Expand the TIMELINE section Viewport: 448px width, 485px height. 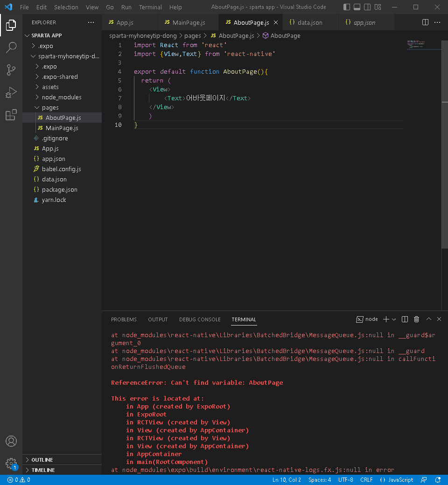point(62,470)
